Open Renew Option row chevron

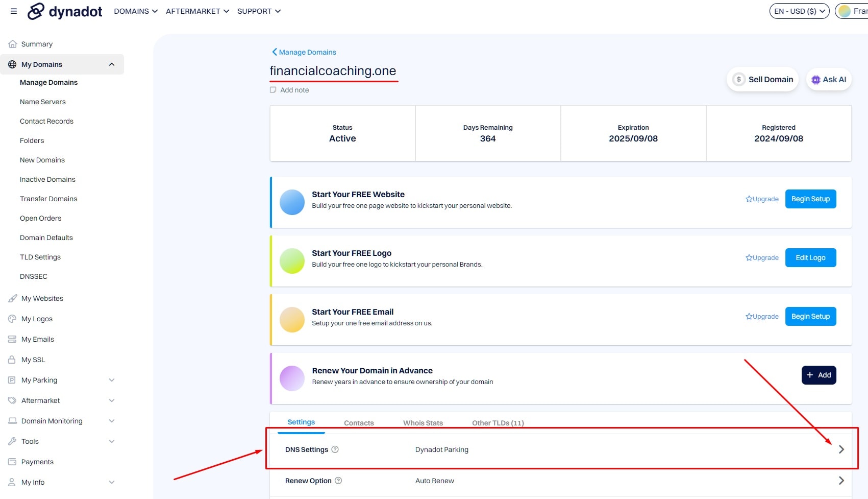(x=841, y=481)
